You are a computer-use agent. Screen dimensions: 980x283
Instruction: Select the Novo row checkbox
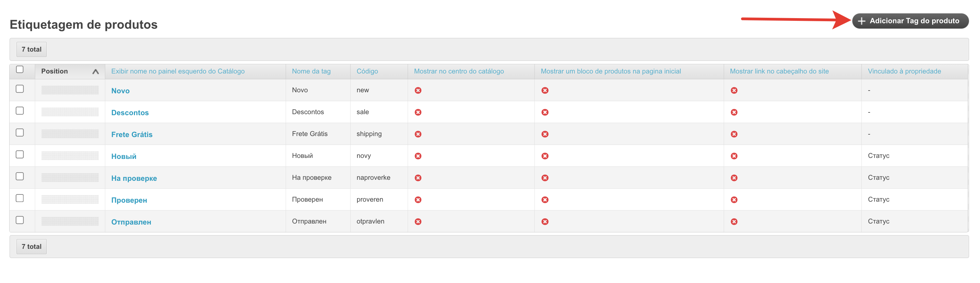point(20,89)
